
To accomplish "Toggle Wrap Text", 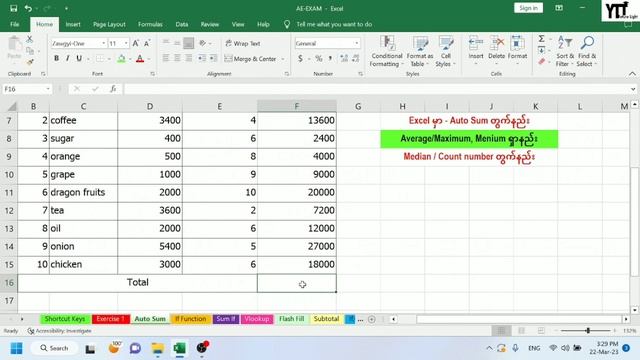I will click(242, 43).
